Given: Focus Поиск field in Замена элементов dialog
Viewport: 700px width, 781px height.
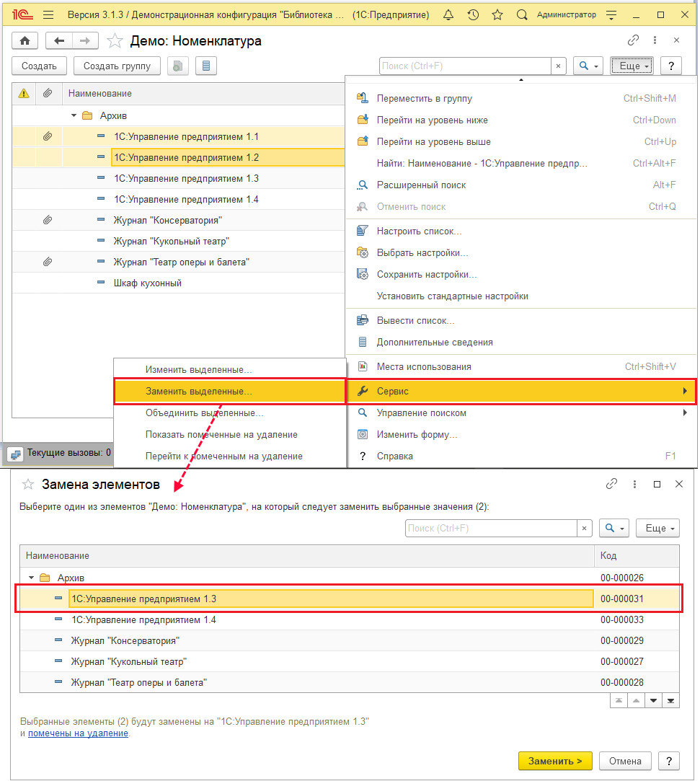Looking at the screenshot, I should pyautogui.click(x=492, y=528).
